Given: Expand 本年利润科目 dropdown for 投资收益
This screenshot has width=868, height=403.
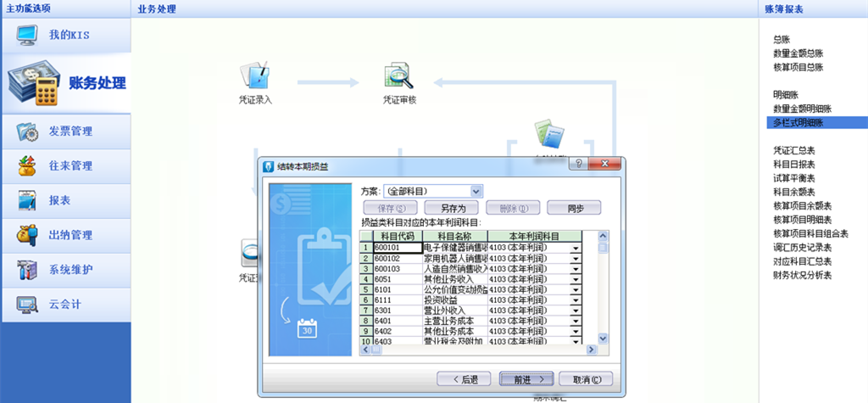Looking at the screenshot, I should 576,299.
